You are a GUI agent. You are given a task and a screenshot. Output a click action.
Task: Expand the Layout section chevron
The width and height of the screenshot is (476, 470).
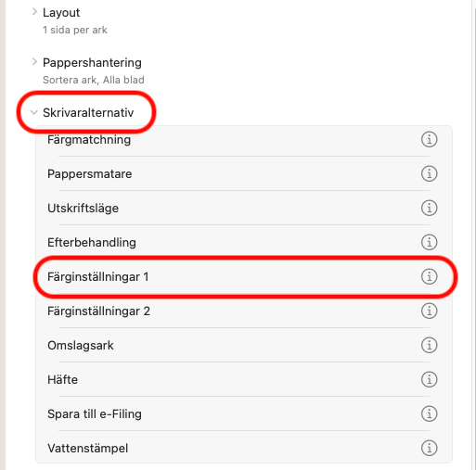coord(34,12)
